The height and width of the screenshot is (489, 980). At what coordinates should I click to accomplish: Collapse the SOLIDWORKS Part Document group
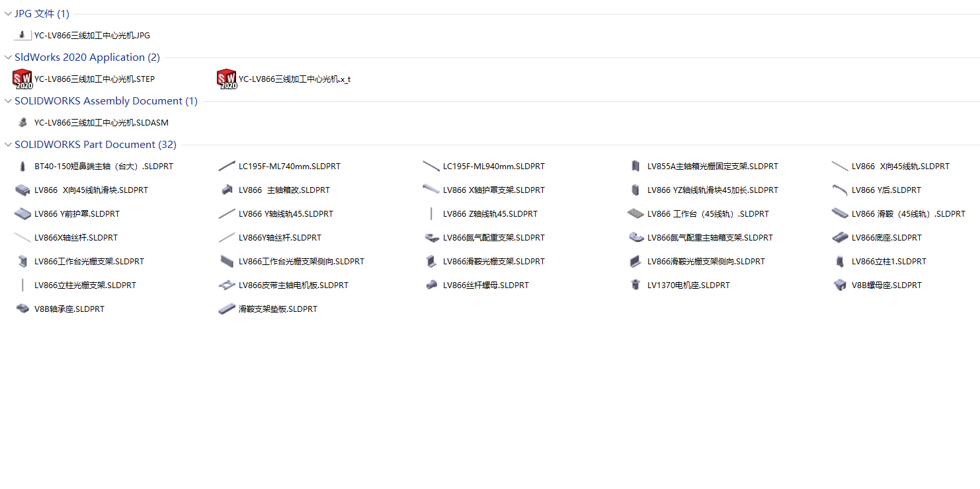(x=7, y=144)
